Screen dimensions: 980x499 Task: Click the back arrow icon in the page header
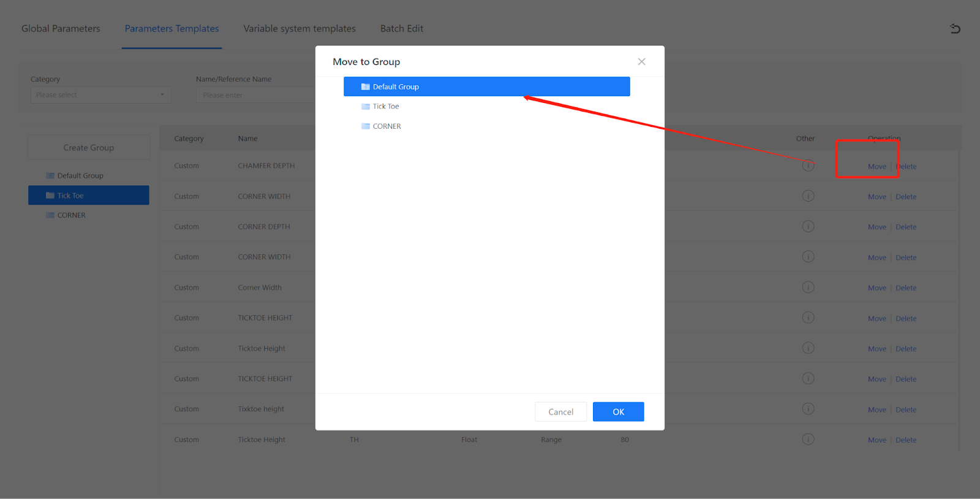coord(955,29)
